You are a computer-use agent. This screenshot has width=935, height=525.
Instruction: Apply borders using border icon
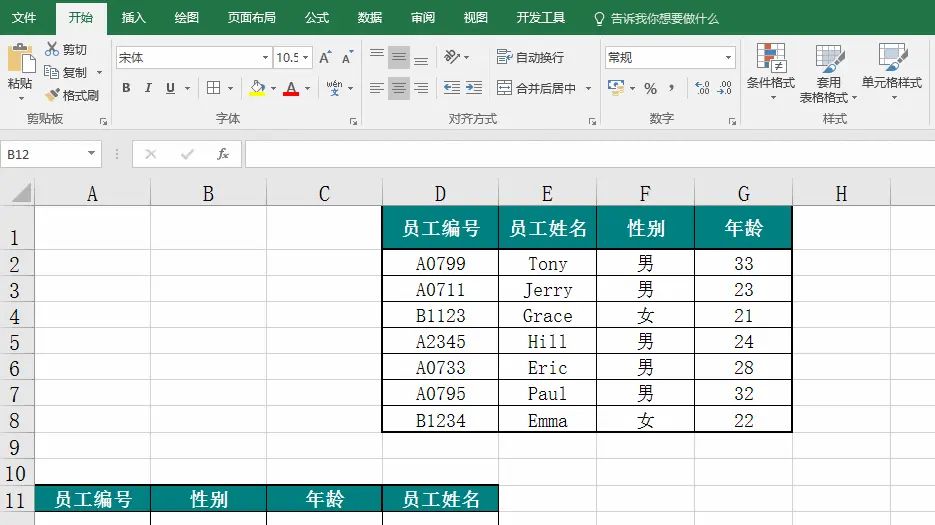(x=213, y=88)
